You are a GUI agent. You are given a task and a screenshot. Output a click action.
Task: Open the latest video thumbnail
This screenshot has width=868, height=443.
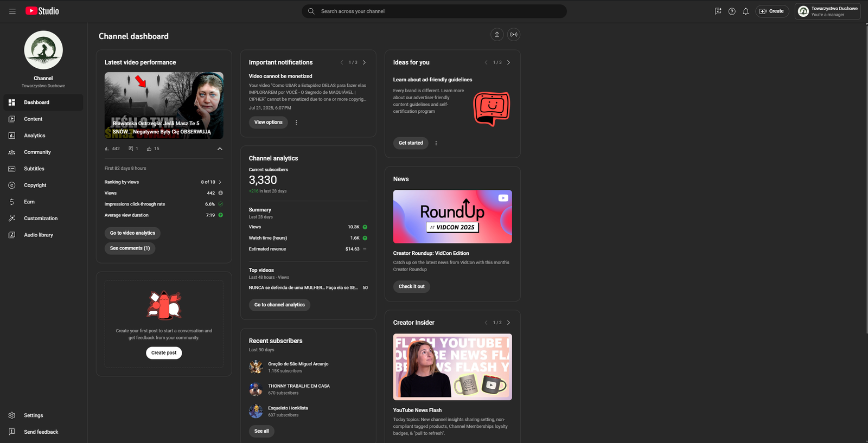click(164, 105)
